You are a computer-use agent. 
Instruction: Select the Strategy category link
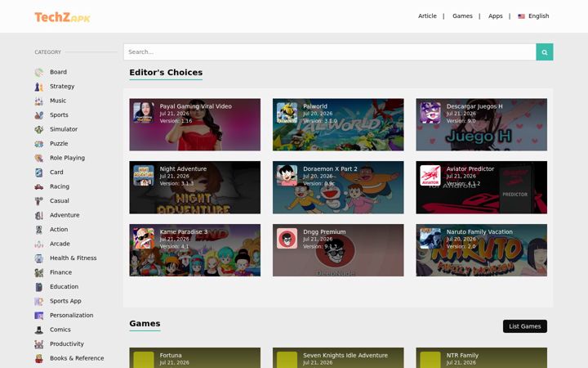[x=62, y=87]
